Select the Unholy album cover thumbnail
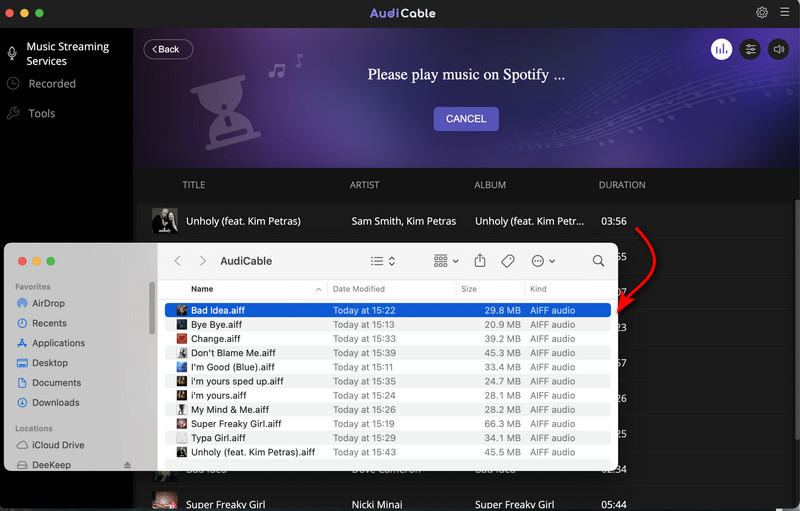The height and width of the screenshot is (511, 800). coord(165,221)
